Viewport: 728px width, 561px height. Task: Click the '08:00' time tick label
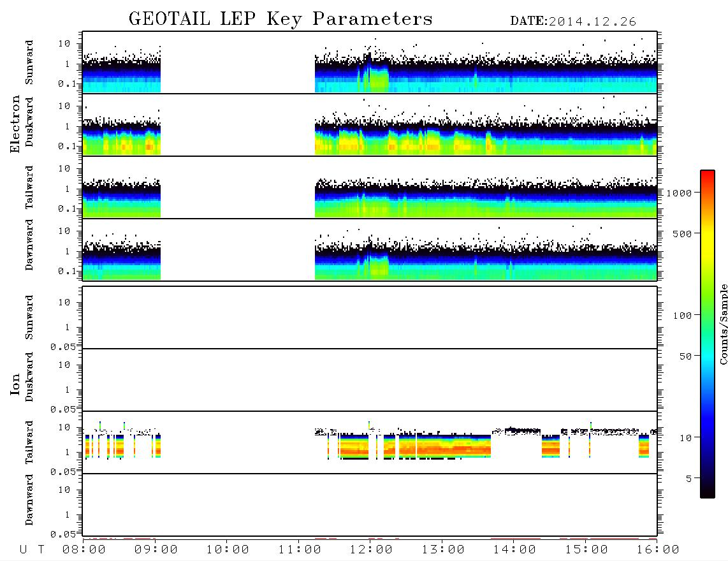tap(84, 550)
